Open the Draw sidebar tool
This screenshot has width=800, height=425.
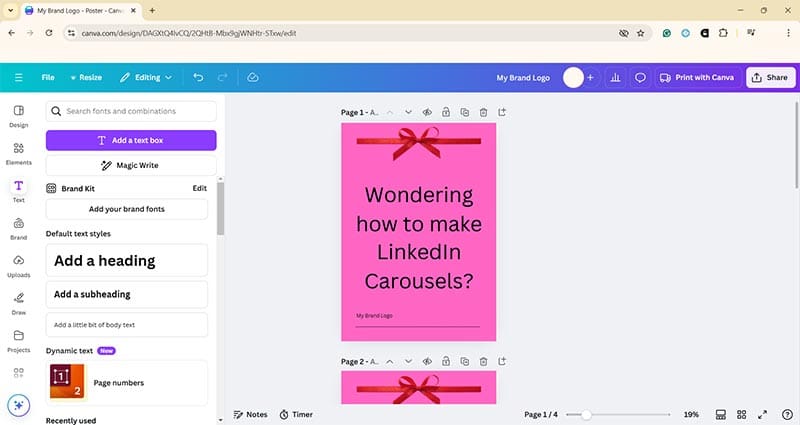coord(18,304)
